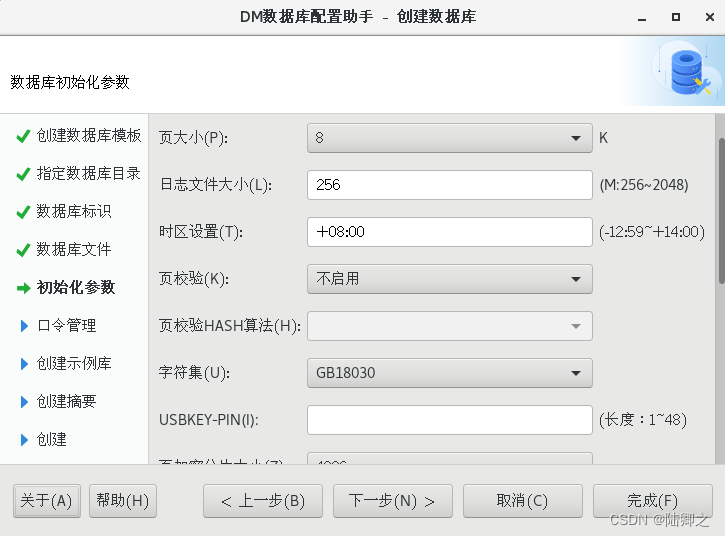Select the 指定数据库目录 step
Image resolution: width=725 pixels, height=536 pixels.
88,173
